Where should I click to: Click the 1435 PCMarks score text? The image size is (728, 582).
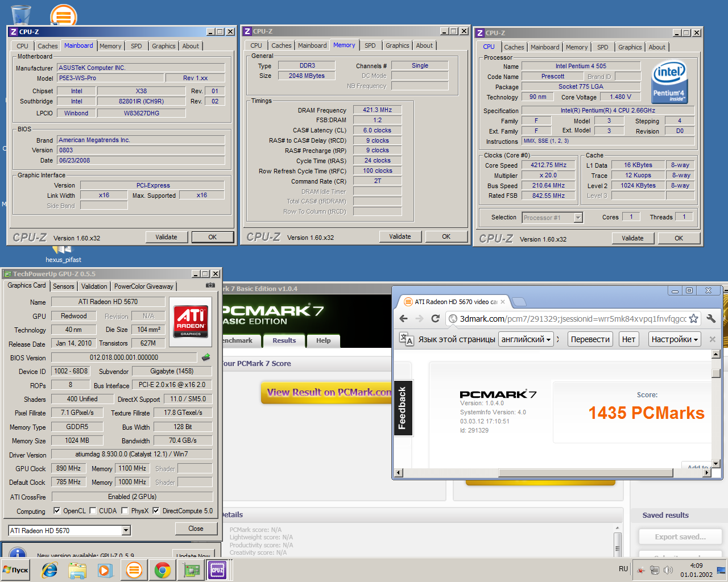646,413
